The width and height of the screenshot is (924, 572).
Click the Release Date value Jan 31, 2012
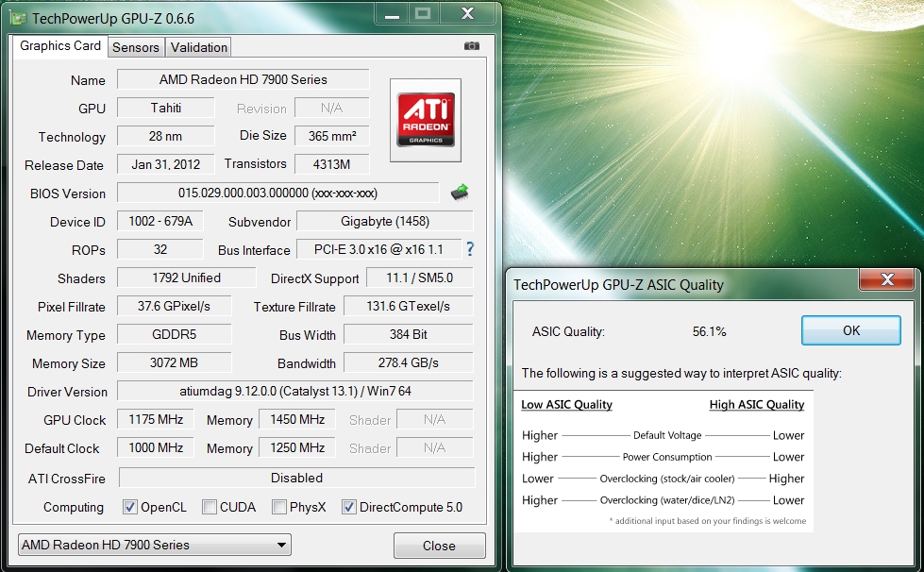(165, 164)
